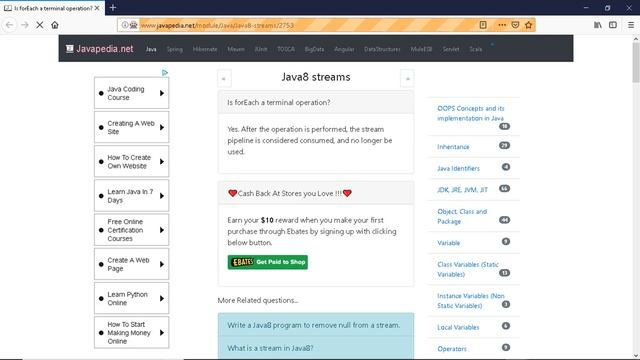Screen dimensions: 640x360
Task: Open the Variable topic link
Action: 449,243
